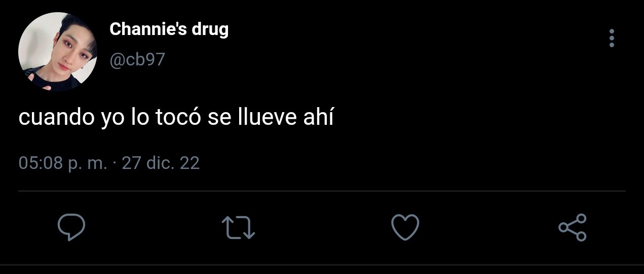Screen dimensions: 644x274
Task: View the profile picture of Channie's drug
Action: pos(57,52)
